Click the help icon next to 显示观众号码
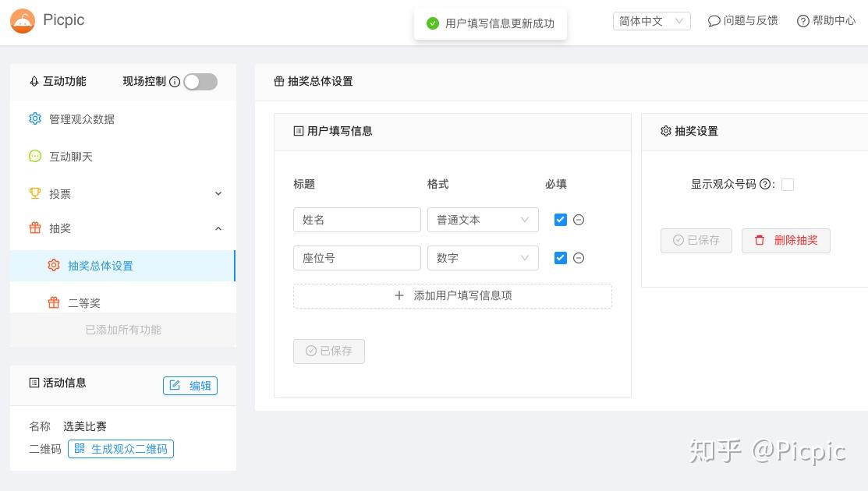Screen dimensions: 868x491 [764, 184]
